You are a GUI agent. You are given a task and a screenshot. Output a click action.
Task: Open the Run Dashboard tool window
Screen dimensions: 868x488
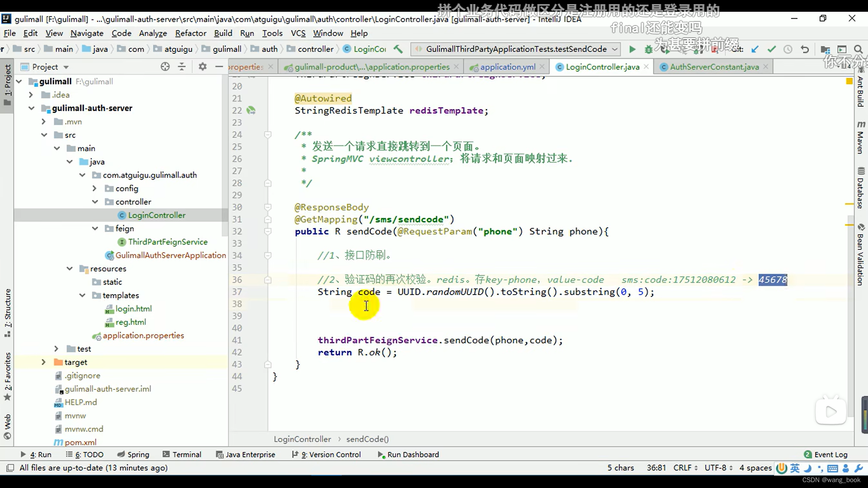(x=408, y=455)
